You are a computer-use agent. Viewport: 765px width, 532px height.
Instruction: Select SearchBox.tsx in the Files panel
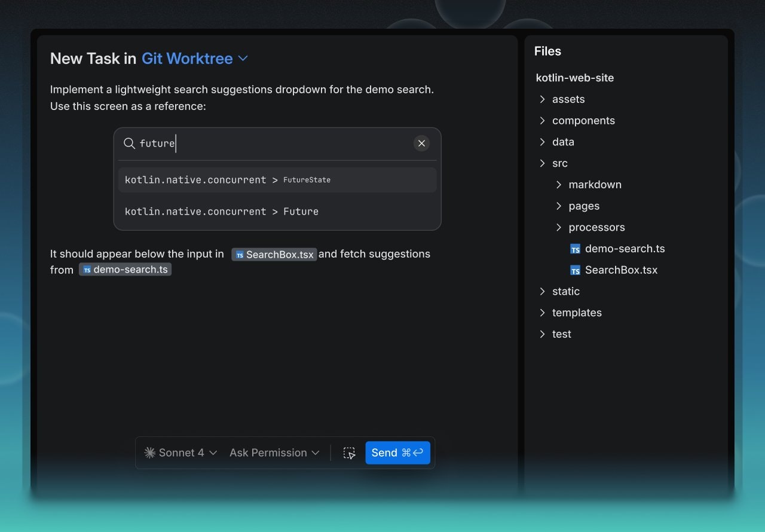[620, 270]
